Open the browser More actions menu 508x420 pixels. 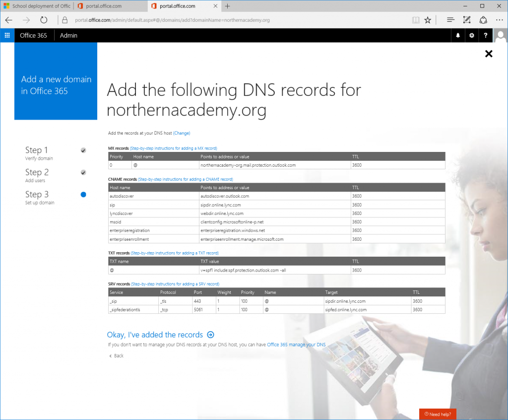499,20
